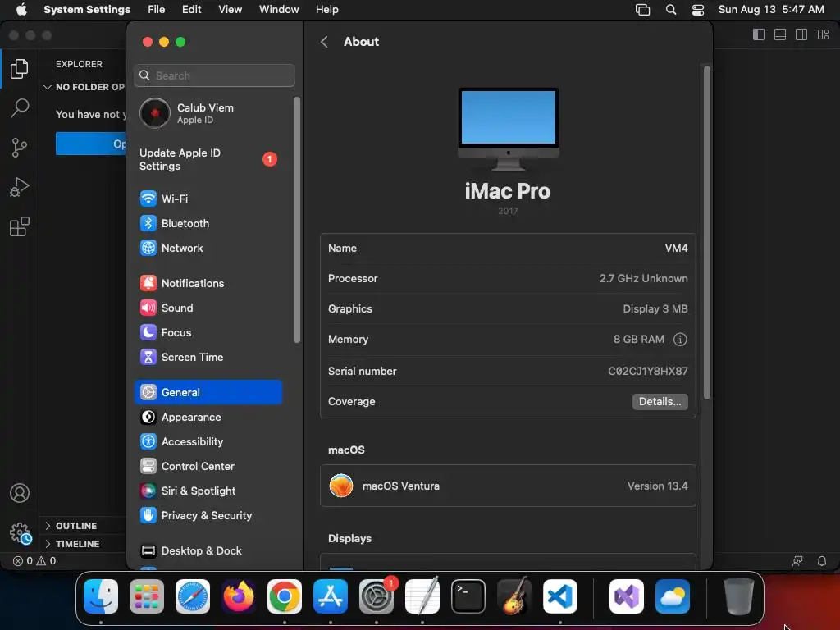Image resolution: width=840 pixels, height=630 pixels.
Task: Open Source Control in VS Code sidebar
Action: (20, 148)
